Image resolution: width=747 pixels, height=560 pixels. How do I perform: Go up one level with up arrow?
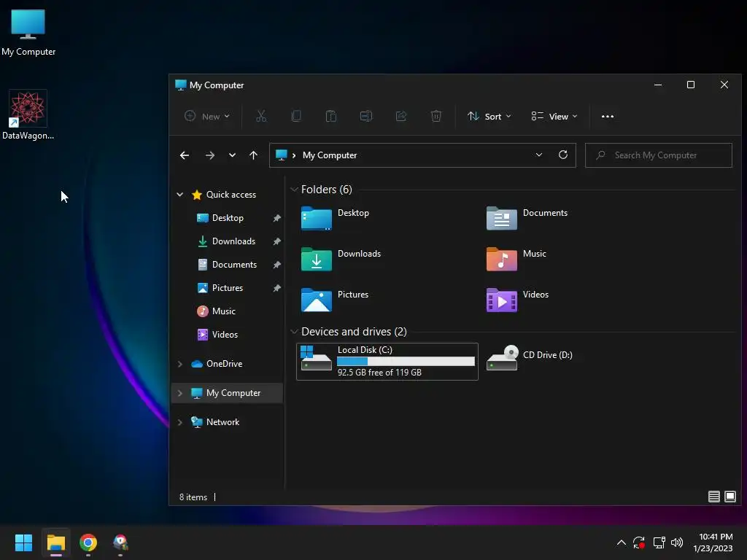(x=253, y=155)
